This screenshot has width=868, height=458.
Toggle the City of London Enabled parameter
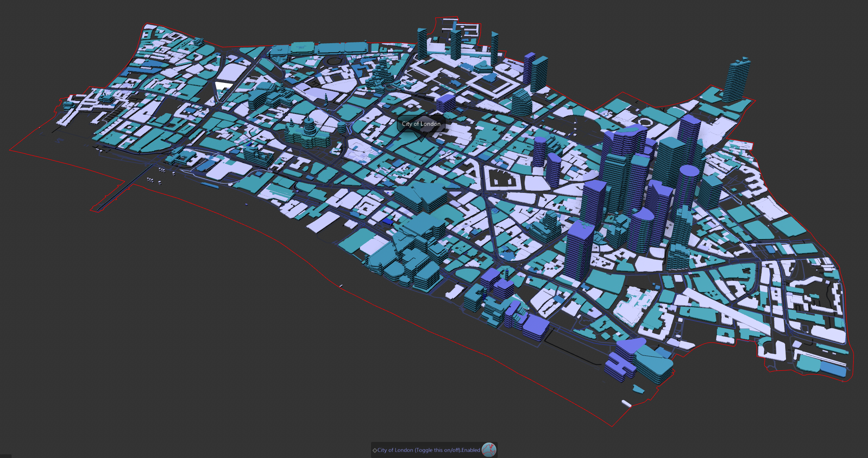[x=429, y=450]
